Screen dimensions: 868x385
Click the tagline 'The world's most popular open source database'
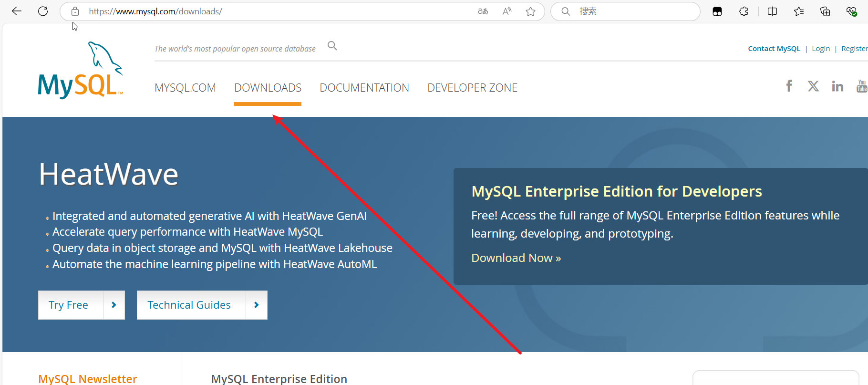235,49
